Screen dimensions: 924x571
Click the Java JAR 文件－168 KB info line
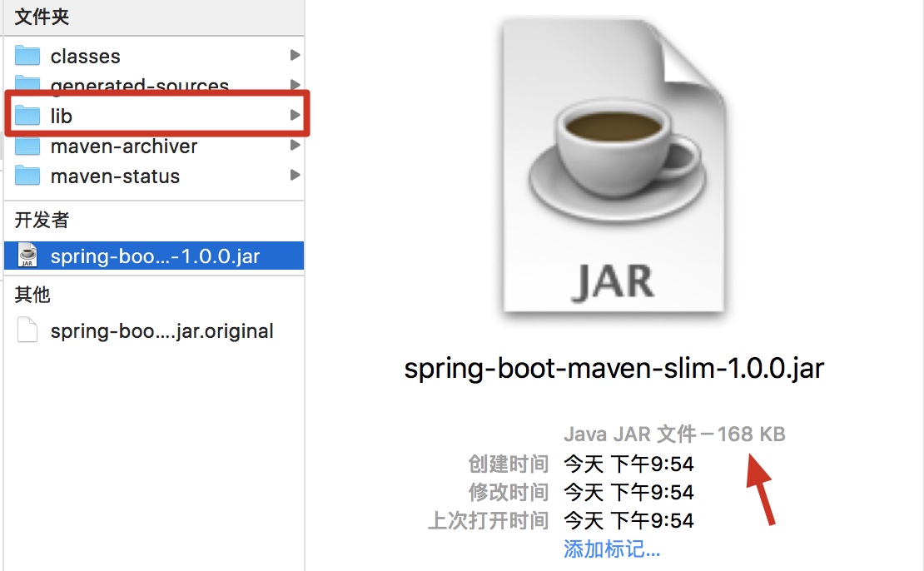click(675, 434)
